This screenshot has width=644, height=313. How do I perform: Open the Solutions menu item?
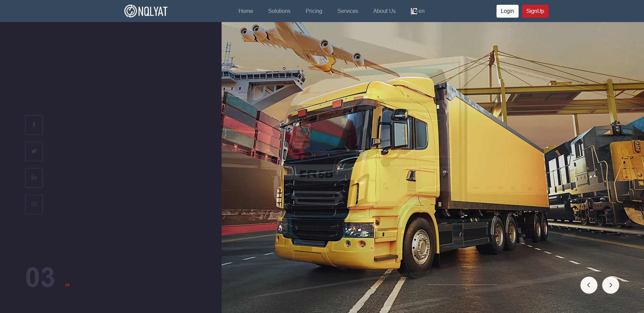click(x=279, y=11)
